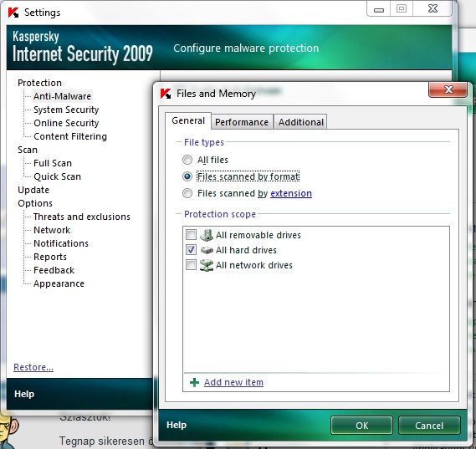The width and height of the screenshot is (476, 449).
Task: Close the Files and Memory dialog
Action: click(448, 89)
